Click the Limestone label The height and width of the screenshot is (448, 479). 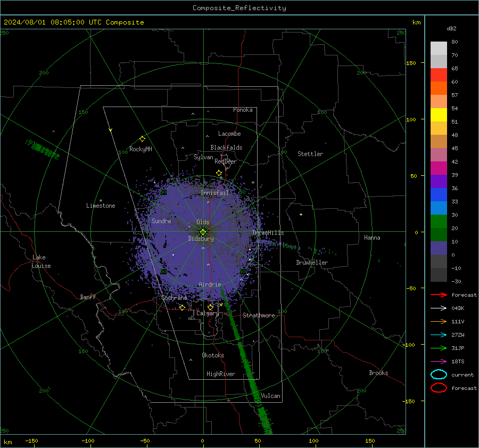101,206
